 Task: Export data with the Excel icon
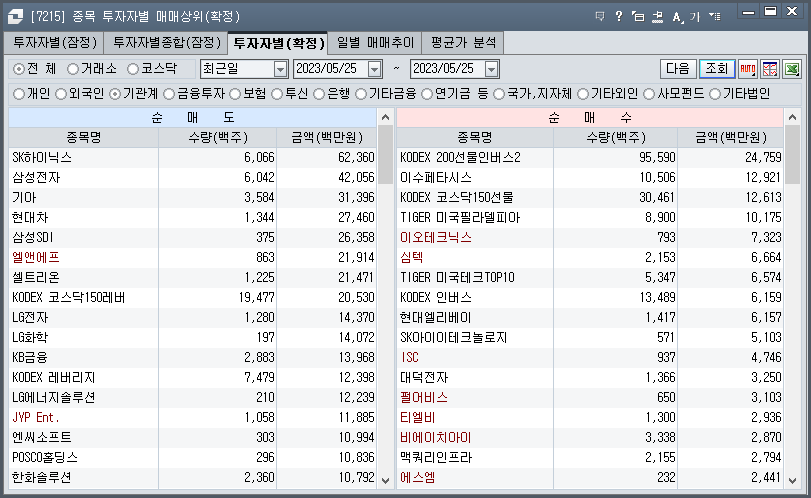pyautogui.click(x=792, y=69)
